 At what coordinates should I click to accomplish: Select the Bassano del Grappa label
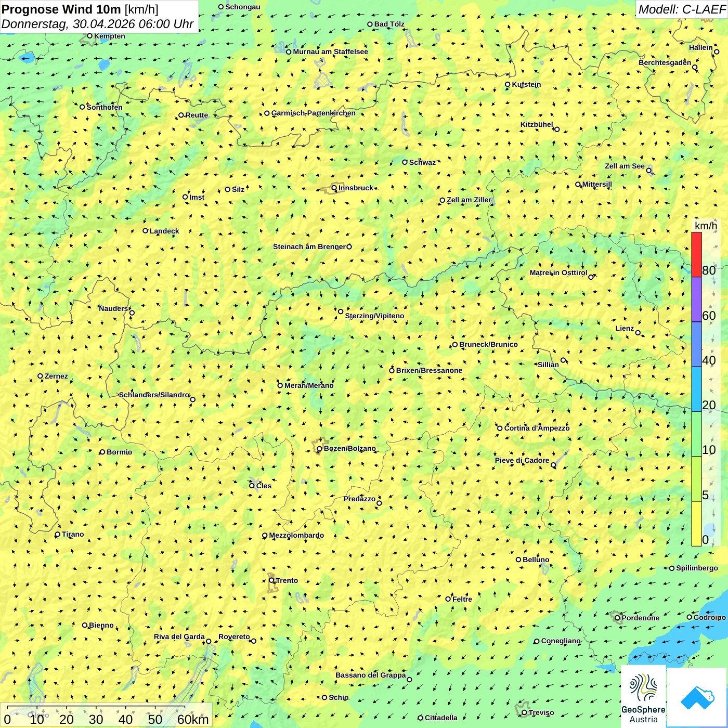[x=370, y=675]
